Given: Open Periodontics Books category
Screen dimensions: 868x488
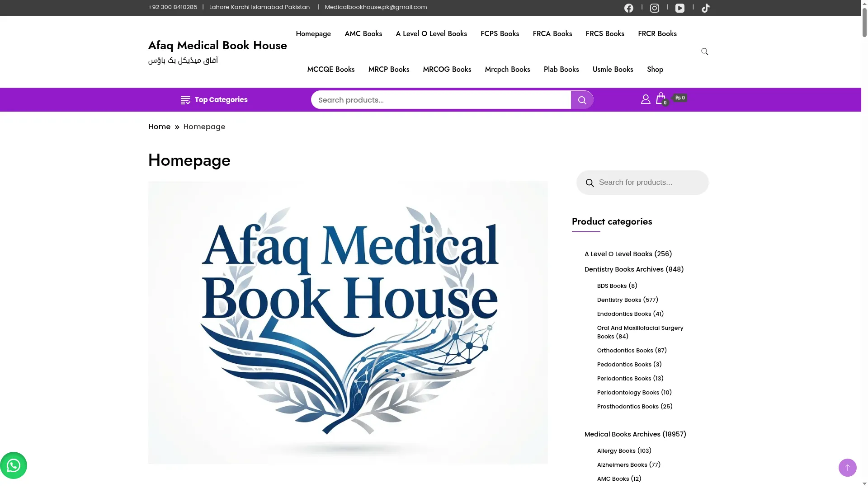Looking at the screenshot, I should pyautogui.click(x=624, y=379).
